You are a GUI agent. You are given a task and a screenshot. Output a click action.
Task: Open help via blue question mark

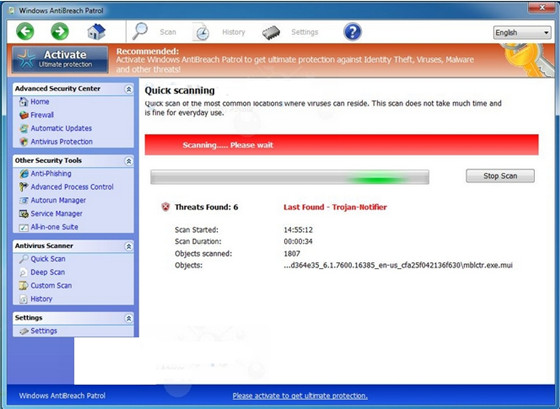pos(352,32)
